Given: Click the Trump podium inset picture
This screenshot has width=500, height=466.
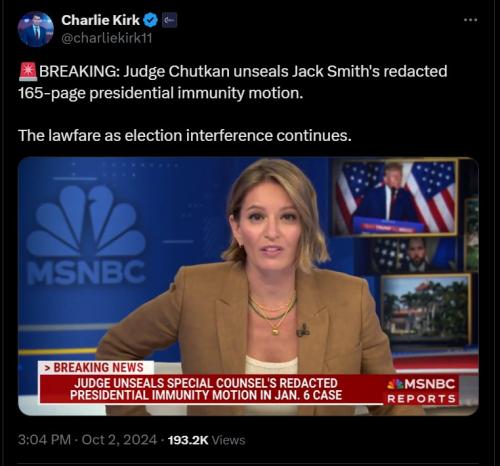Looking at the screenshot, I should (395, 198).
